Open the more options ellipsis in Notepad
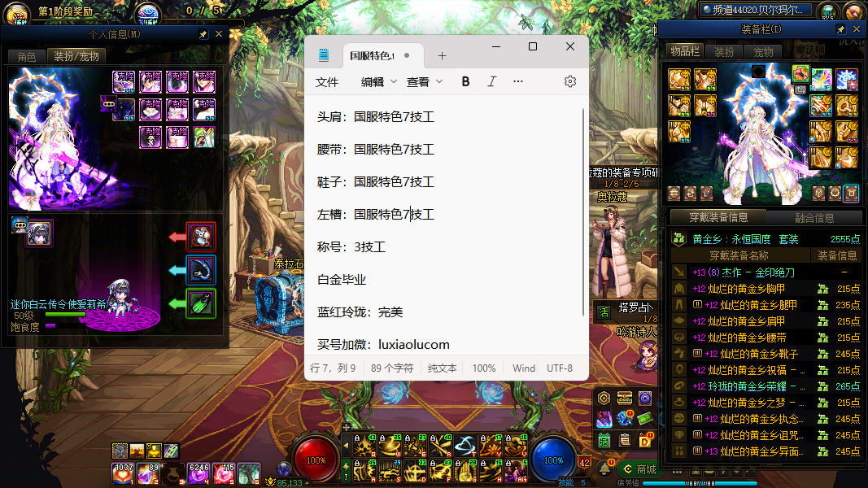868x488 pixels. pyautogui.click(x=518, y=81)
